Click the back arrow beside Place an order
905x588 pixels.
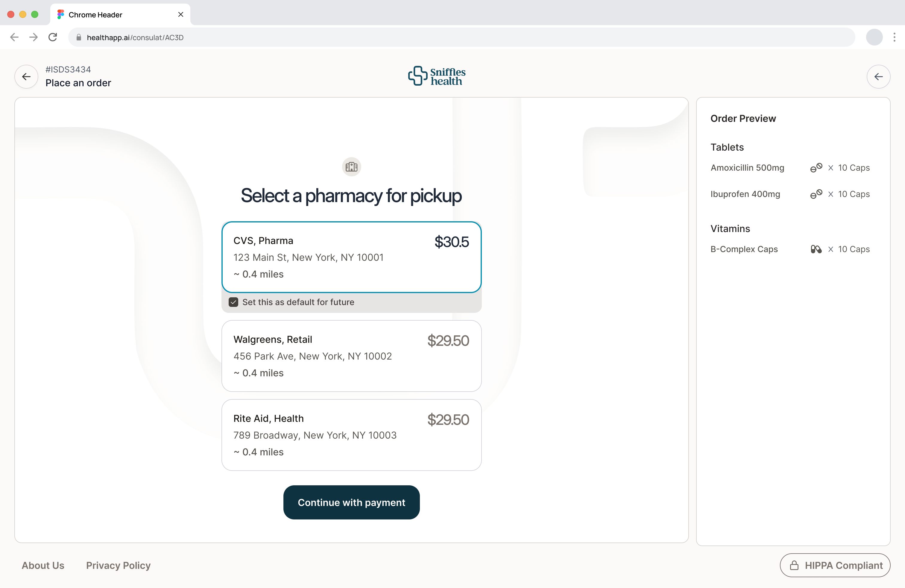pos(26,76)
